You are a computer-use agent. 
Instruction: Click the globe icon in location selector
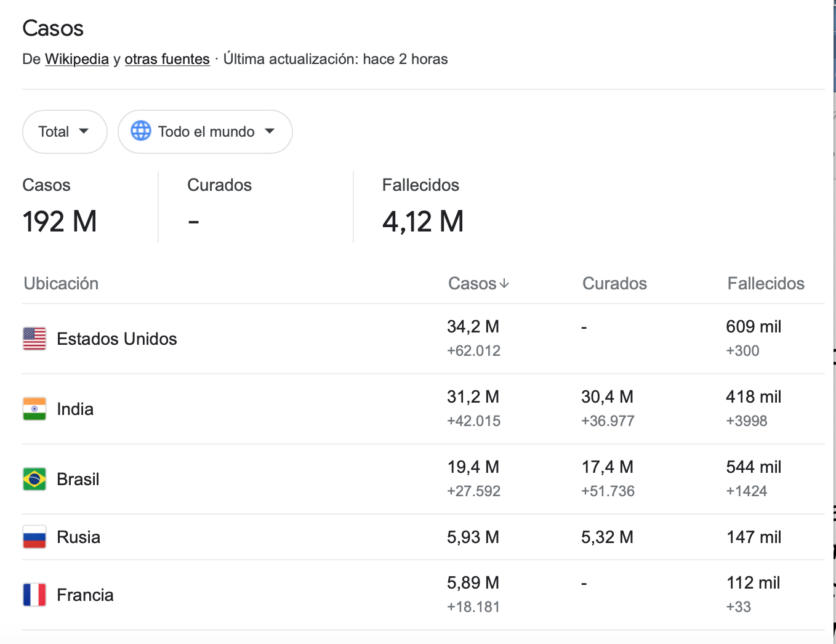(x=141, y=131)
